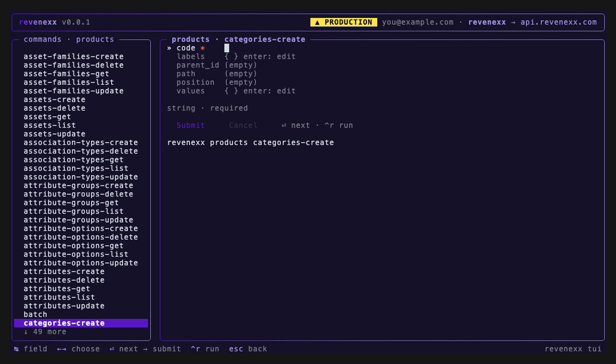The image size is (616, 364).
Task: Select association-types-update command
Action: (x=81, y=177)
